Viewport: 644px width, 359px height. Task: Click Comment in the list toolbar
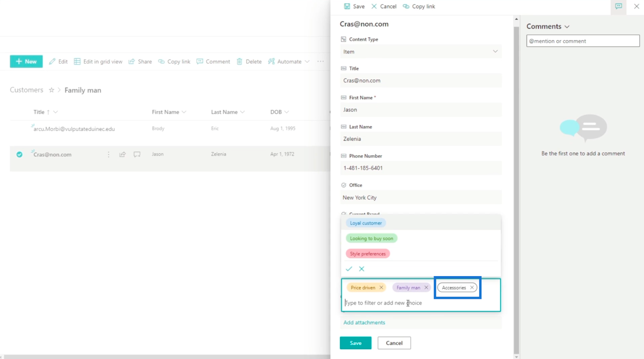(213, 62)
